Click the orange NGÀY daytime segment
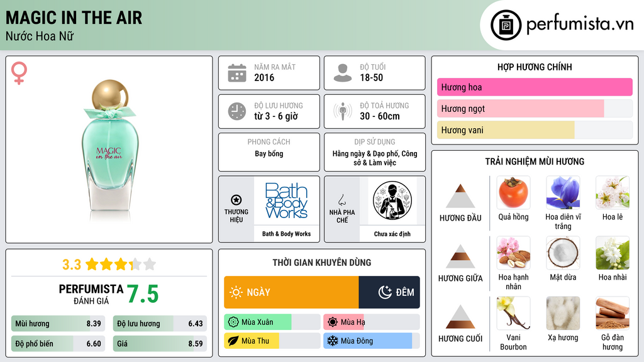 pyautogui.click(x=291, y=292)
